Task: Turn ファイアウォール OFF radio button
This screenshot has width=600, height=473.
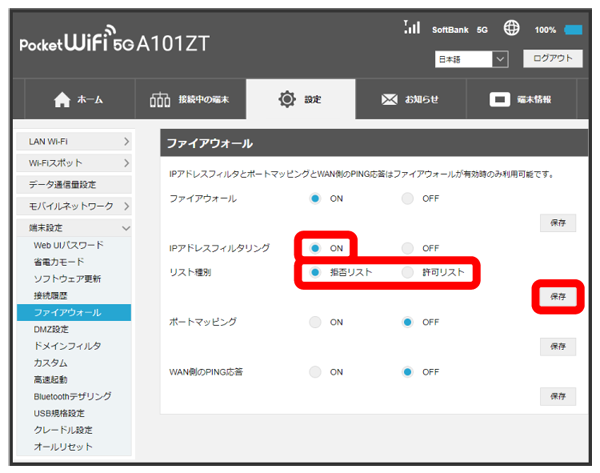Action: (x=408, y=199)
